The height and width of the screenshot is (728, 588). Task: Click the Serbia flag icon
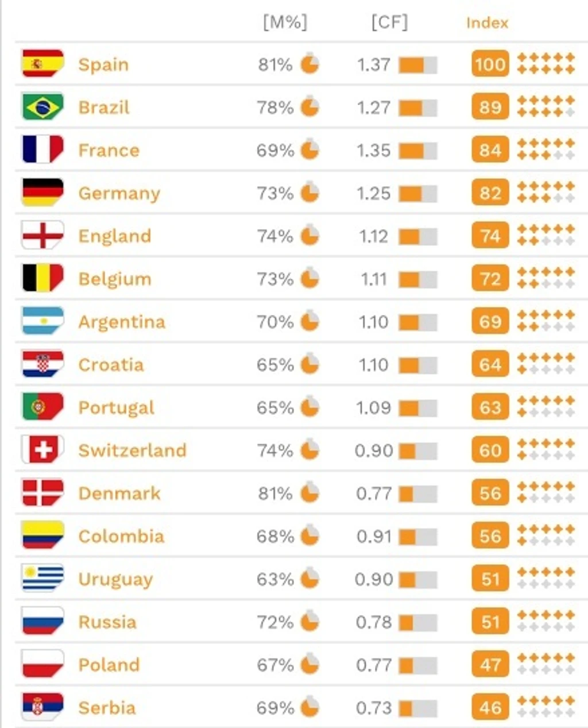point(42,707)
